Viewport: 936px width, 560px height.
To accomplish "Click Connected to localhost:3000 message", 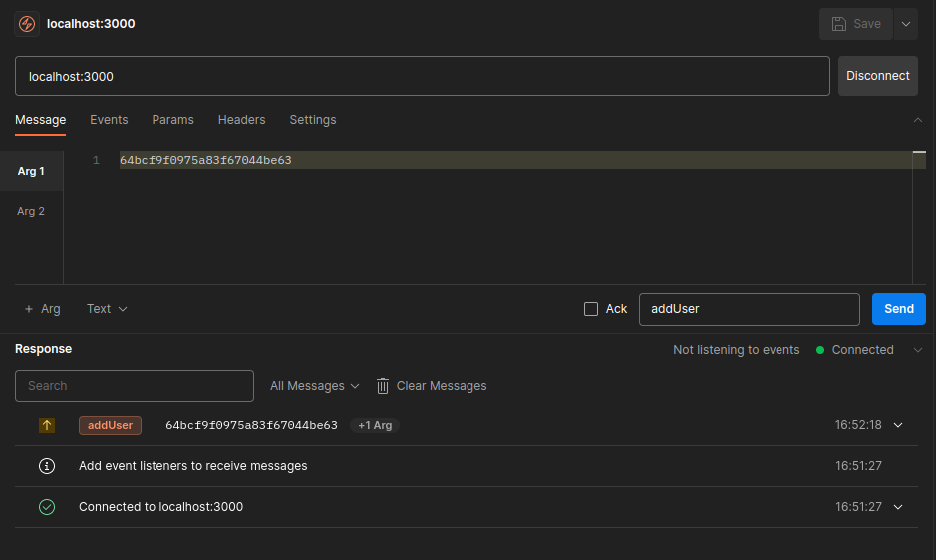I will (x=161, y=507).
